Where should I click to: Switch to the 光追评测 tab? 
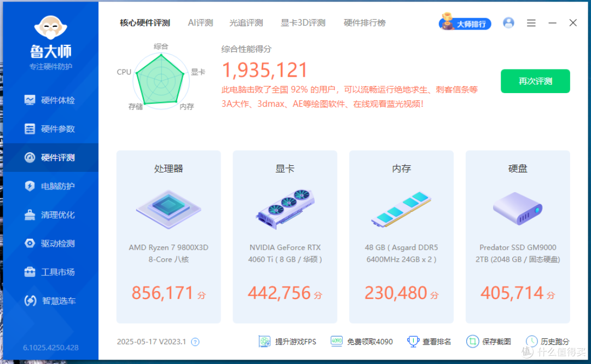(246, 23)
